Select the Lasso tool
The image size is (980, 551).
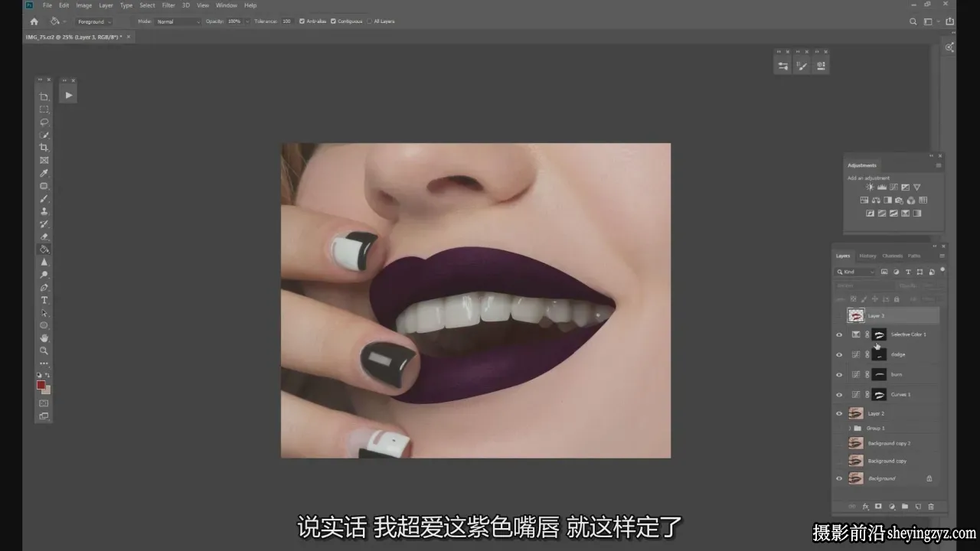(44, 122)
